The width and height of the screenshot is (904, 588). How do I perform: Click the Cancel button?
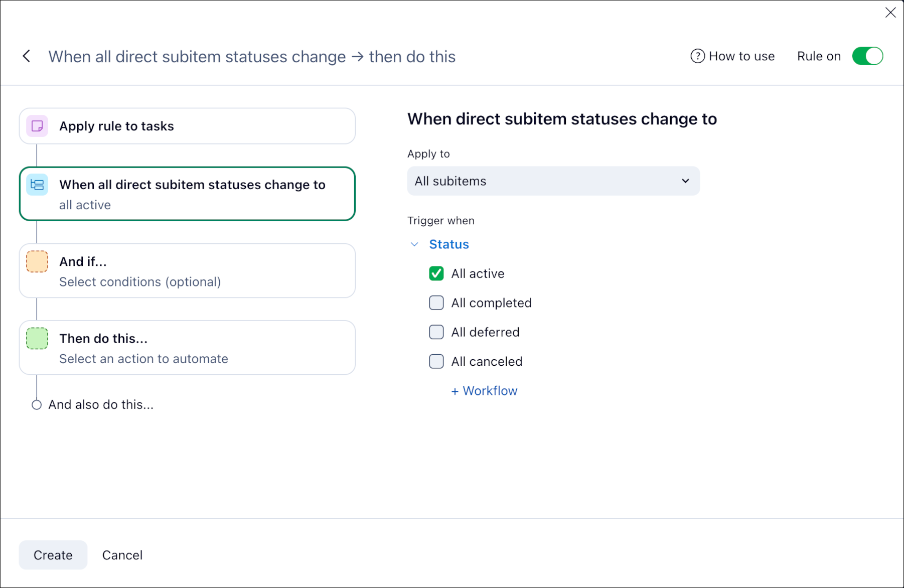122,555
